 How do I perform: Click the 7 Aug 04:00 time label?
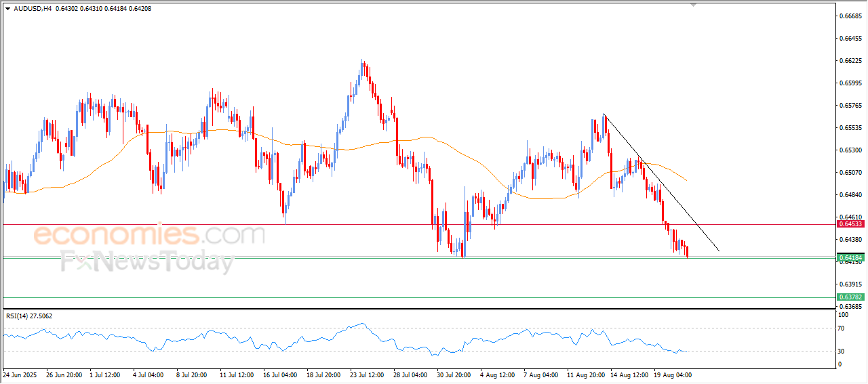click(x=540, y=374)
